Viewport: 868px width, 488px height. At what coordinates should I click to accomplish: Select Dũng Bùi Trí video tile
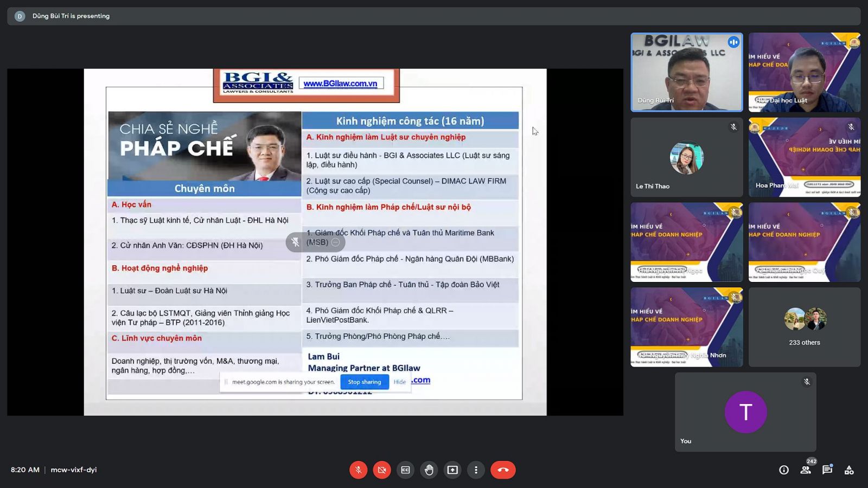[686, 72]
